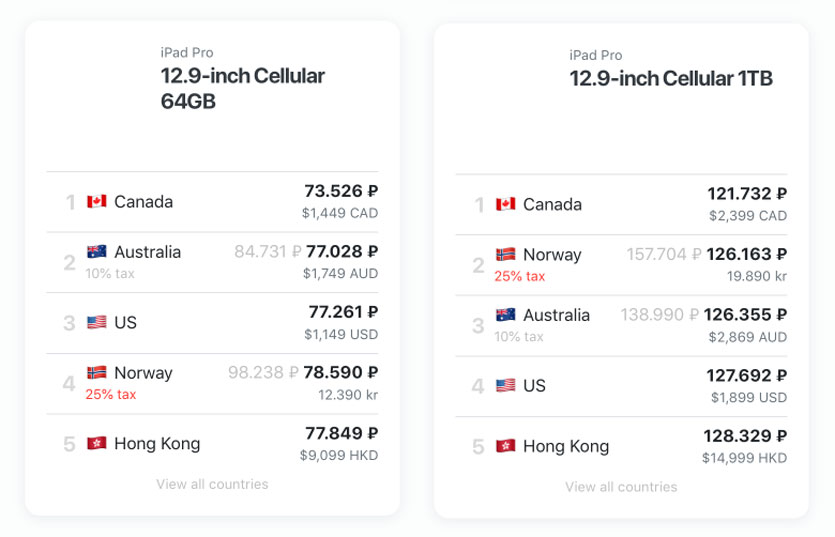Click the Hong Kong flag in 1TB card

tap(505, 446)
